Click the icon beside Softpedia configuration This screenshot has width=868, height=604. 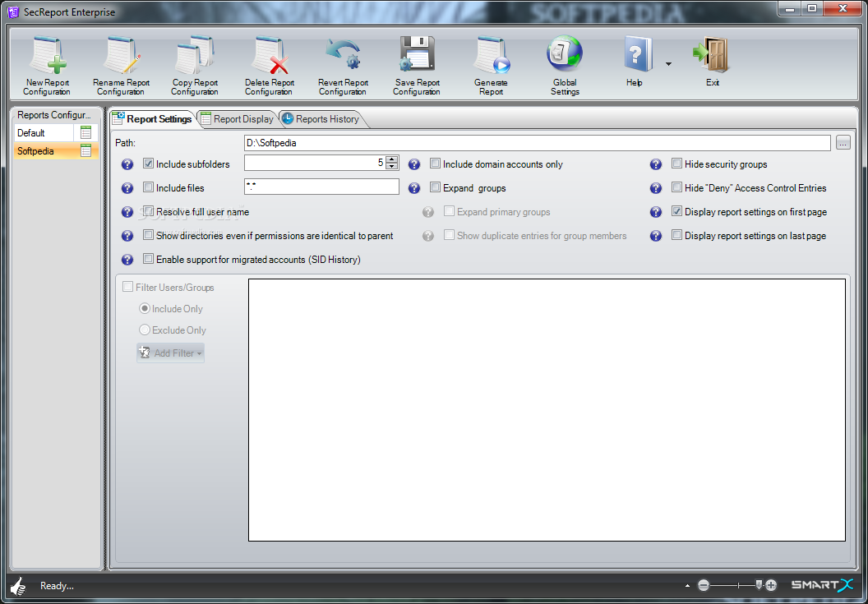[85, 150]
